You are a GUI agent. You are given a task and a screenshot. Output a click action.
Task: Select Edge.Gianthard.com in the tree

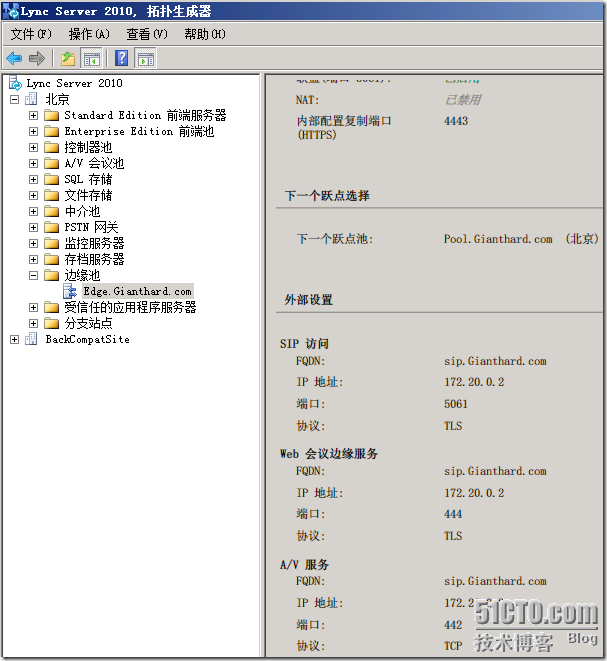[x=137, y=291]
